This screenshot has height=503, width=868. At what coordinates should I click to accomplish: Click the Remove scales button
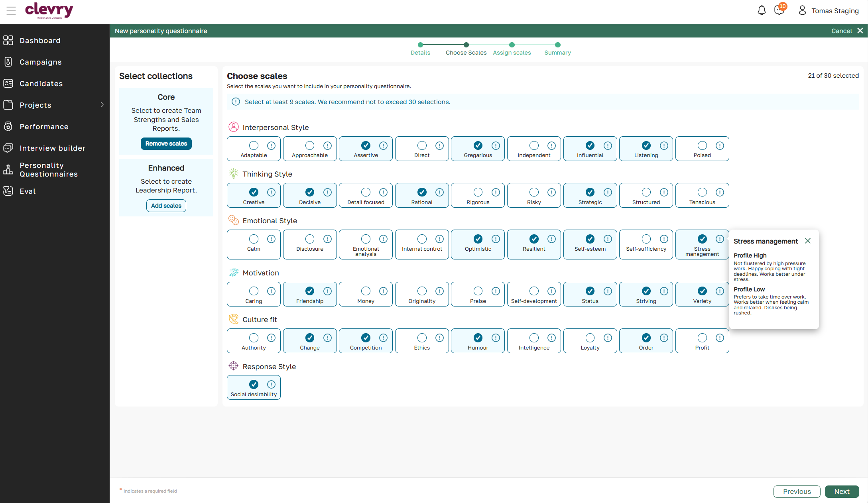pyautogui.click(x=166, y=143)
